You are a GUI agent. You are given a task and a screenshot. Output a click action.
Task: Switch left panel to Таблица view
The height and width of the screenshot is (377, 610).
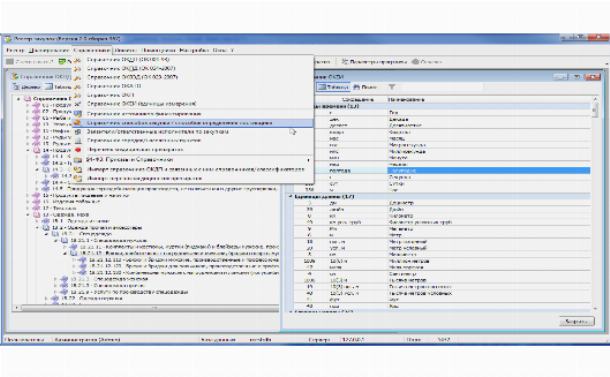(x=58, y=87)
